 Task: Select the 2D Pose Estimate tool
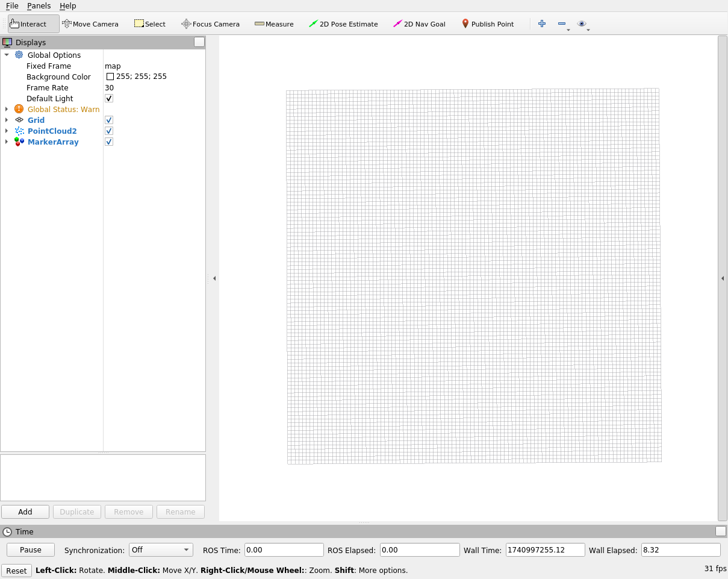(x=343, y=24)
